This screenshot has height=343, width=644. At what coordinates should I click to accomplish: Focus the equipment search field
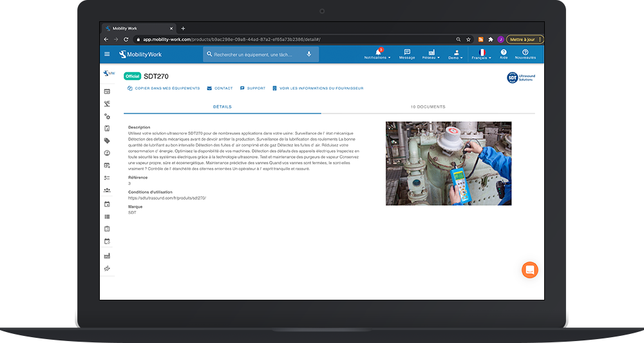[261, 54]
